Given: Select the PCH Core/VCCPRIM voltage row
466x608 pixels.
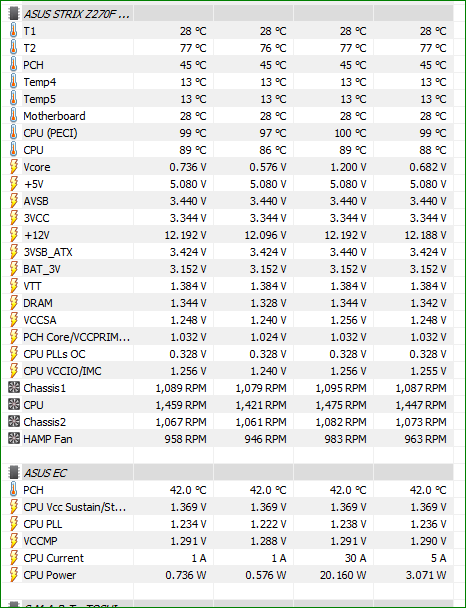Looking at the screenshot, I should pyautogui.click(x=230, y=337).
